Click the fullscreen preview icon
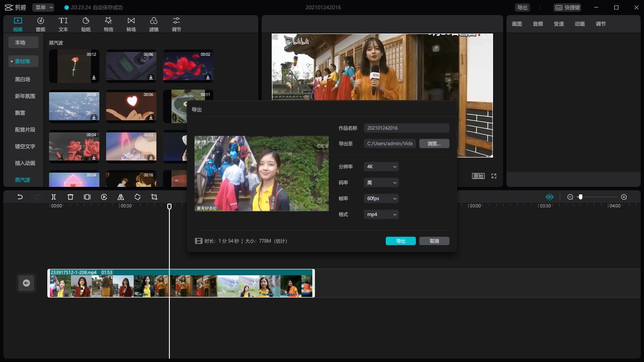 pyautogui.click(x=494, y=176)
